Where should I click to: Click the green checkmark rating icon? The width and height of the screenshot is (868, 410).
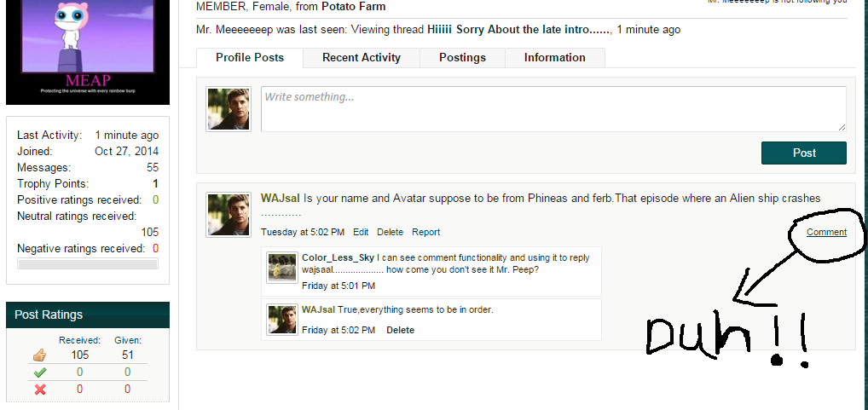40,372
